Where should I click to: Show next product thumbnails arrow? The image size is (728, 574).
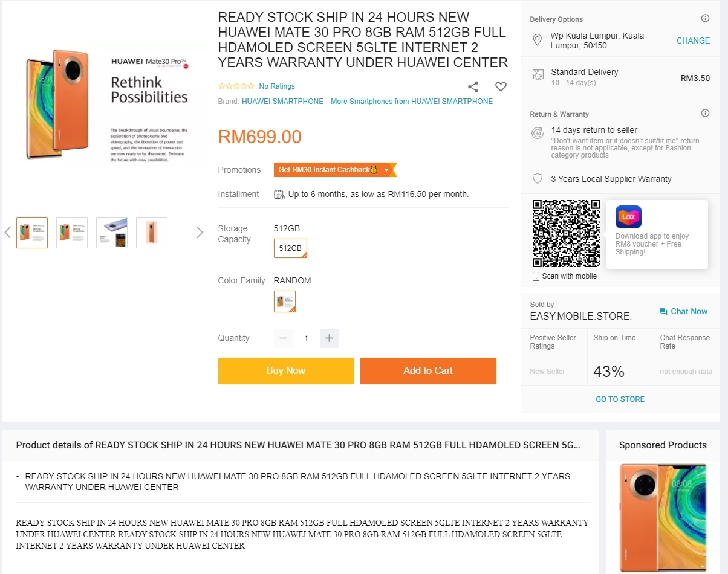200,233
